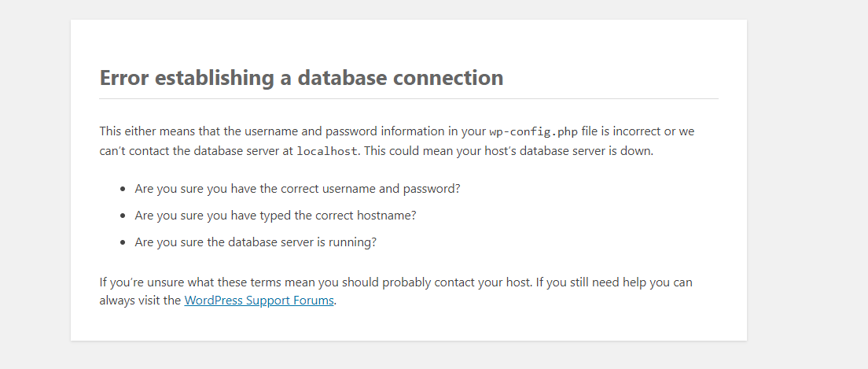Image resolution: width=868 pixels, height=369 pixels.
Task: Click the bullet dot before server running question
Action: click(123, 242)
